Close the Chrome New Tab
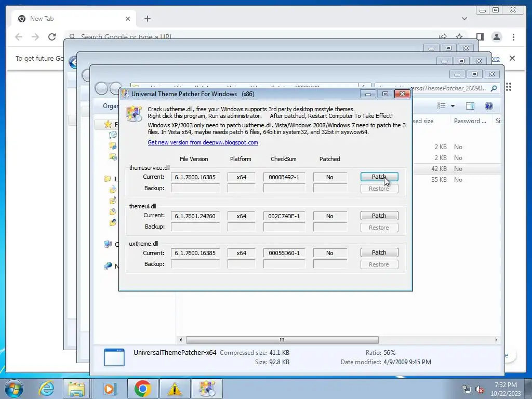The height and width of the screenshot is (399, 532). (x=128, y=19)
